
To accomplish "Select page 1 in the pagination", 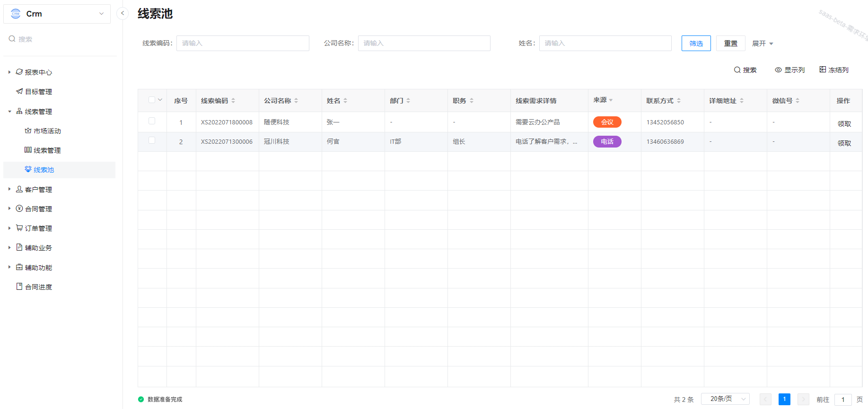I will (x=784, y=400).
